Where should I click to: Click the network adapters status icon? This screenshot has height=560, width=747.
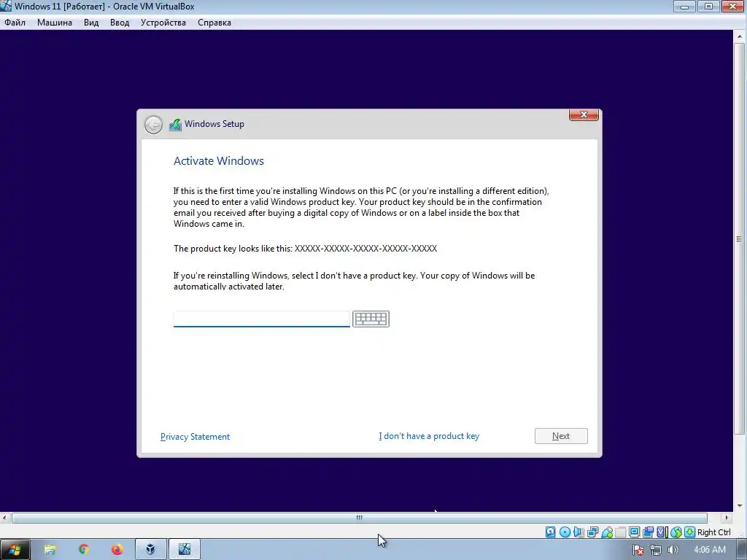(x=592, y=532)
